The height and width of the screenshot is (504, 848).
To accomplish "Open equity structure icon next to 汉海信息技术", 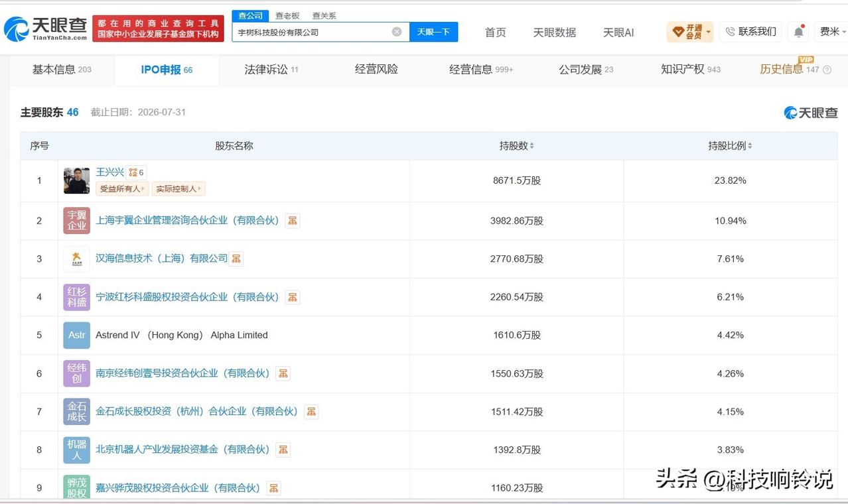I will tap(236, 259).
